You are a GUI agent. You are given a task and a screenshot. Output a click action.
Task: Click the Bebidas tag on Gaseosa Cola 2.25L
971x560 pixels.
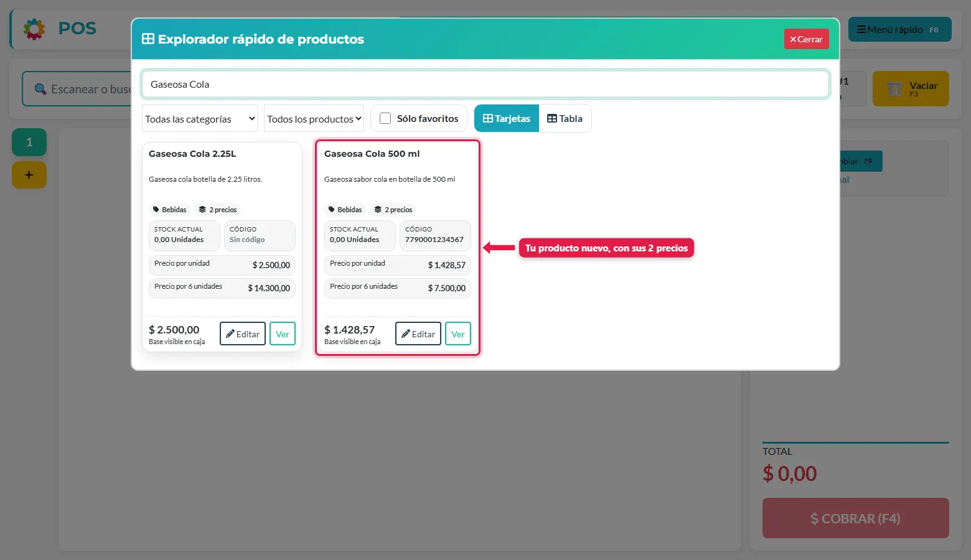(169, 210)
